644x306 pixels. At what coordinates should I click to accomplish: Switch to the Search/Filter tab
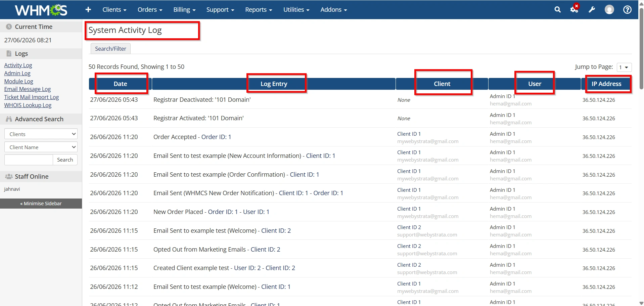point(110,49)
